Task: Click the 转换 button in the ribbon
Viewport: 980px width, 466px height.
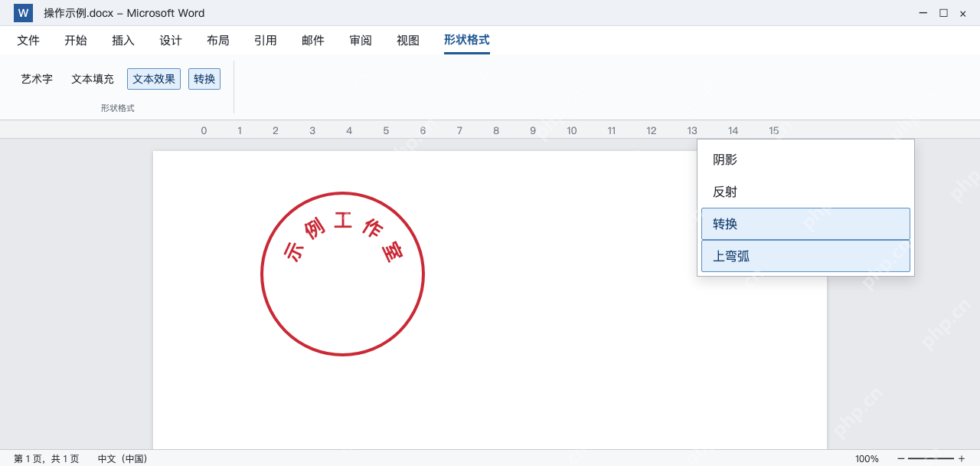Action: 204,79
